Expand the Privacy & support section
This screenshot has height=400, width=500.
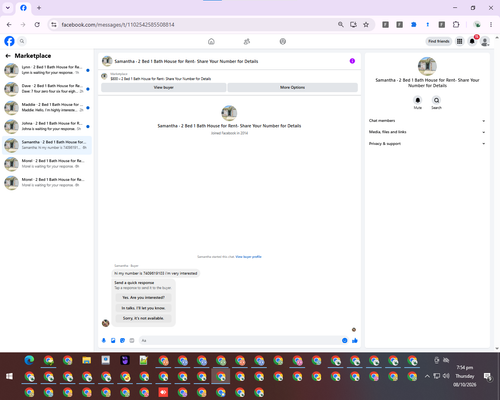pyautogui.click(x=427, y=144)
